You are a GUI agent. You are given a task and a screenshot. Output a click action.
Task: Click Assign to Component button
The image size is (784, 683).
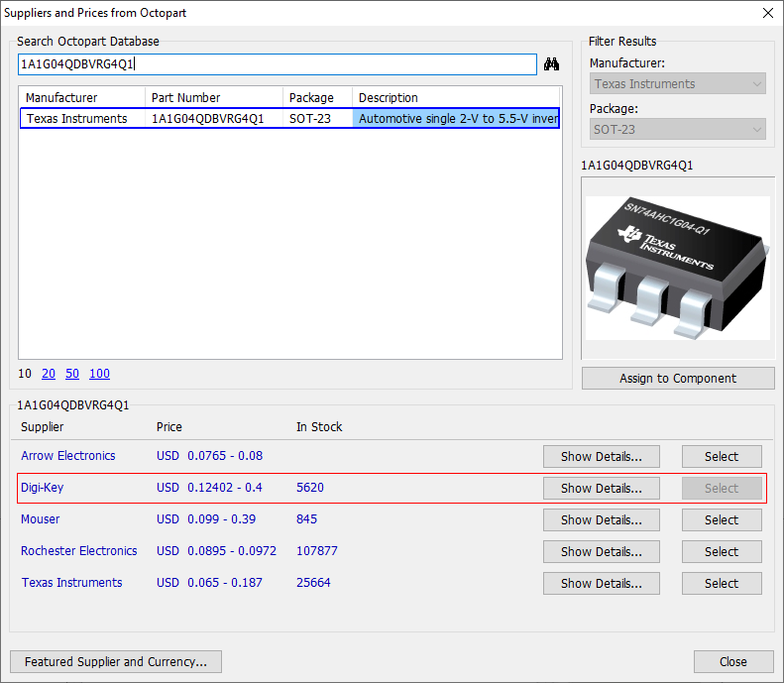[678, 379]
